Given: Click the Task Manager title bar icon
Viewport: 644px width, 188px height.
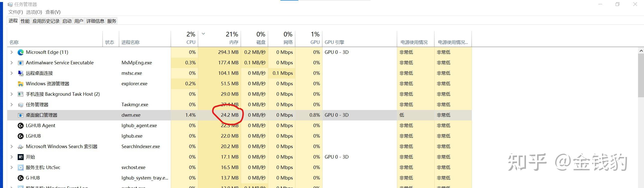Looking at the screenshot, I should point(10,4).
